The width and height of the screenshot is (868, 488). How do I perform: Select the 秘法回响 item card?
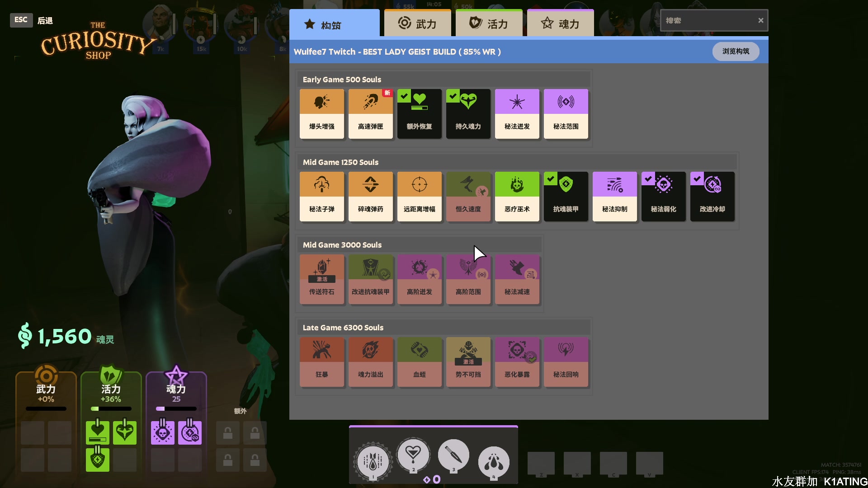click(x=566, y=362)
